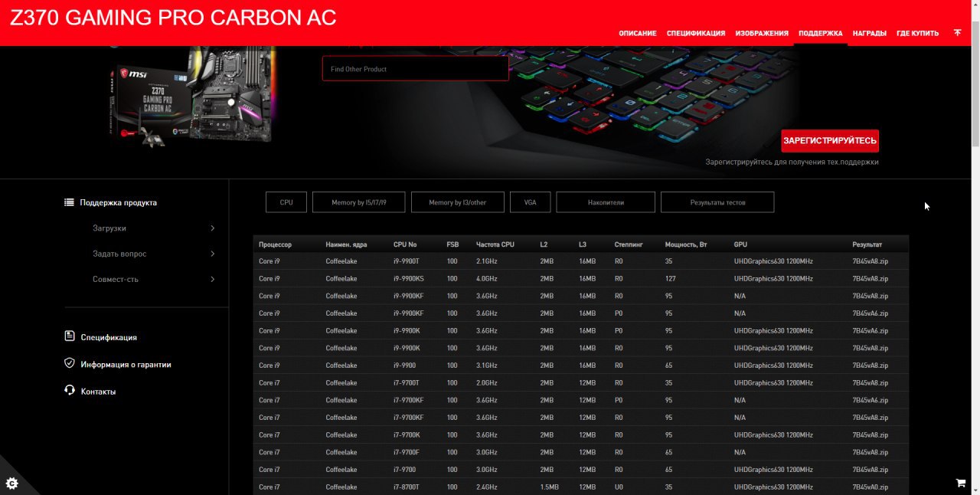Click the i9-9900T CPU number cell
The width and height of the screenshot is (980, 495).
coord(407,261)
